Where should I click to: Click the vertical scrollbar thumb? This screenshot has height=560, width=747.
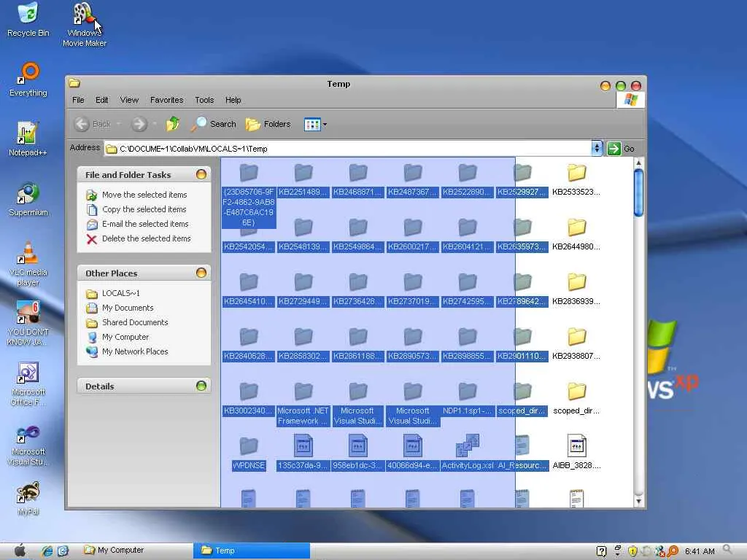click(x=639, y=193)
